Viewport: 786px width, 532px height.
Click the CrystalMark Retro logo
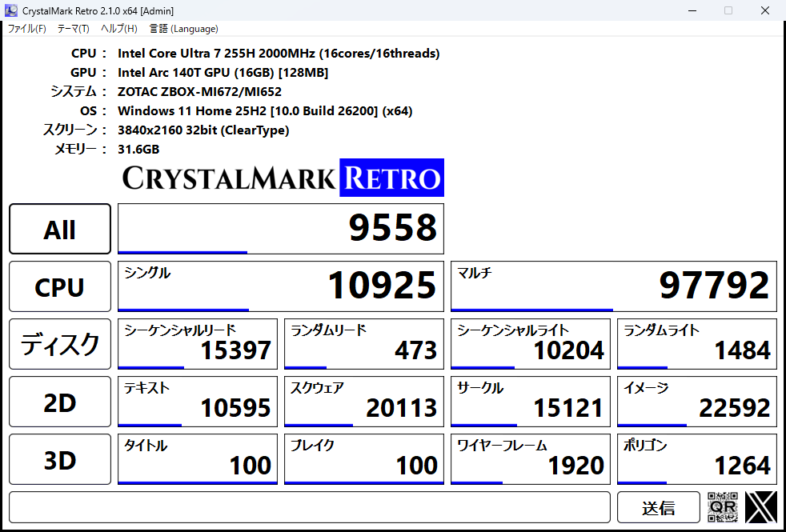point(283,178)
